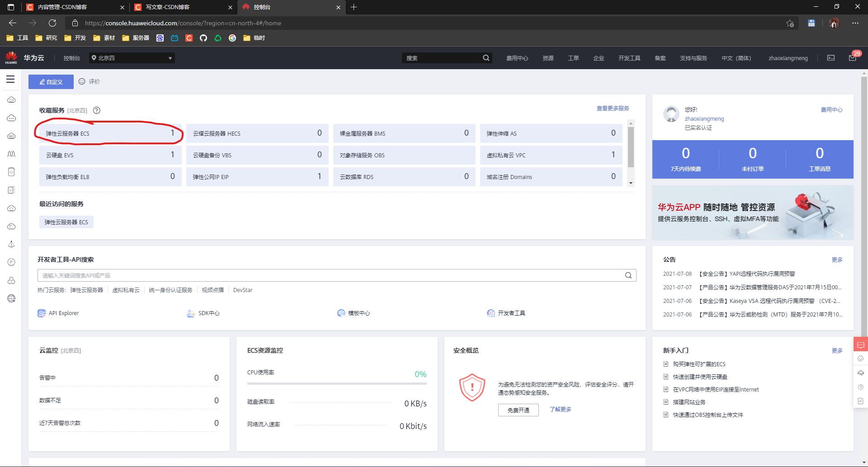The image size is (868, 467).
Task: Open 工单 menu
Action: pos(573,58)
